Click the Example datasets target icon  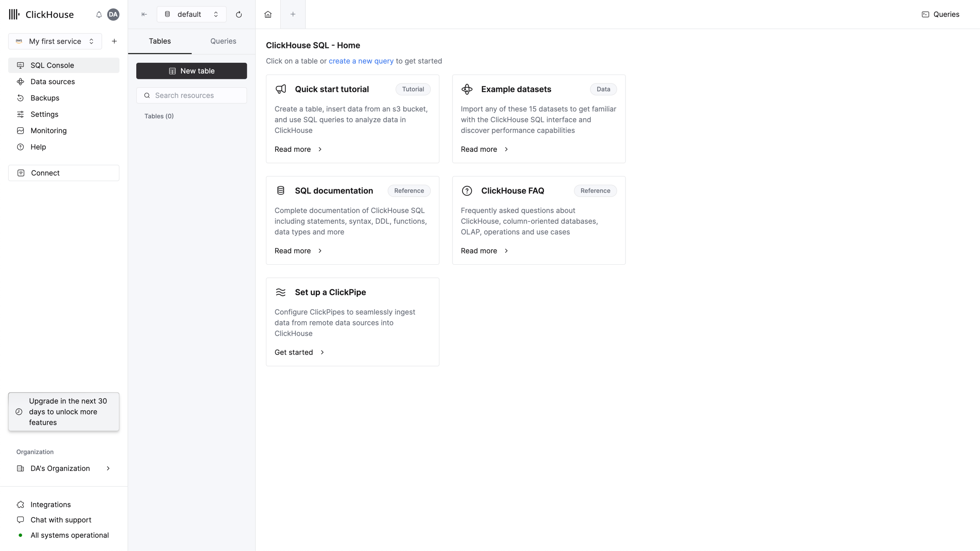coord(467,89)
